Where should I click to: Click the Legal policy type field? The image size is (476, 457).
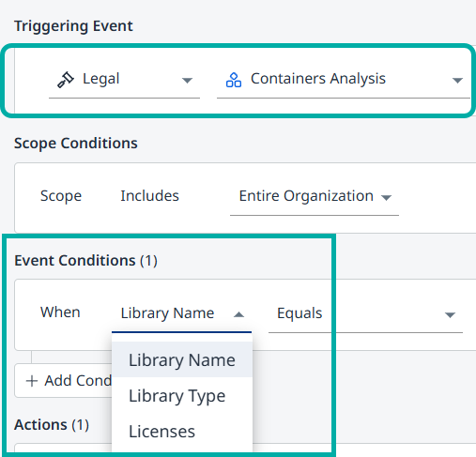pyautogui.click(x=124, y=80)
